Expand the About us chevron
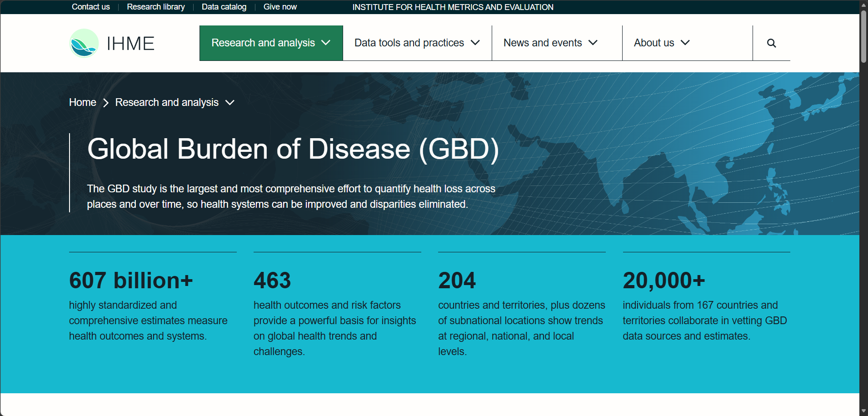868x416 pixels. [685, 43]
